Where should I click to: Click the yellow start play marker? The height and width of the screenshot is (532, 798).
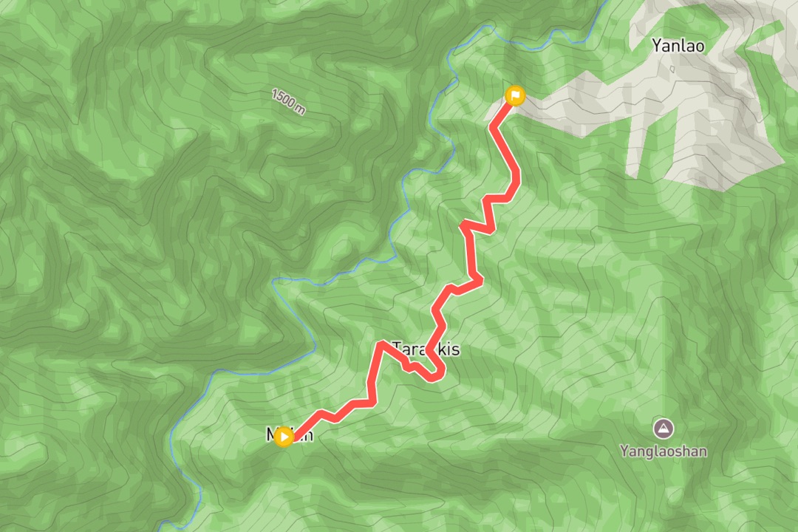click(284, 437)
